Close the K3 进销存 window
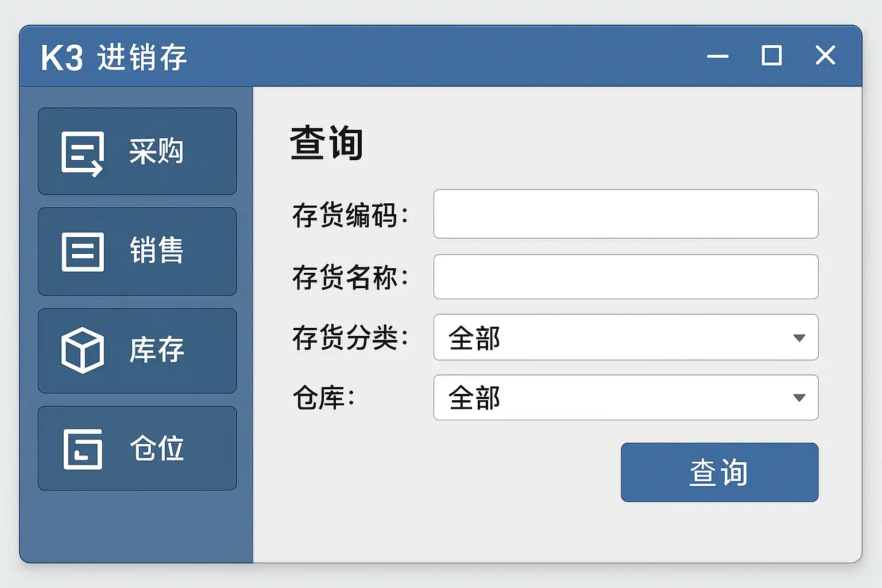The height and width of the screenshot is (588, 882). (x=825, y=56)
